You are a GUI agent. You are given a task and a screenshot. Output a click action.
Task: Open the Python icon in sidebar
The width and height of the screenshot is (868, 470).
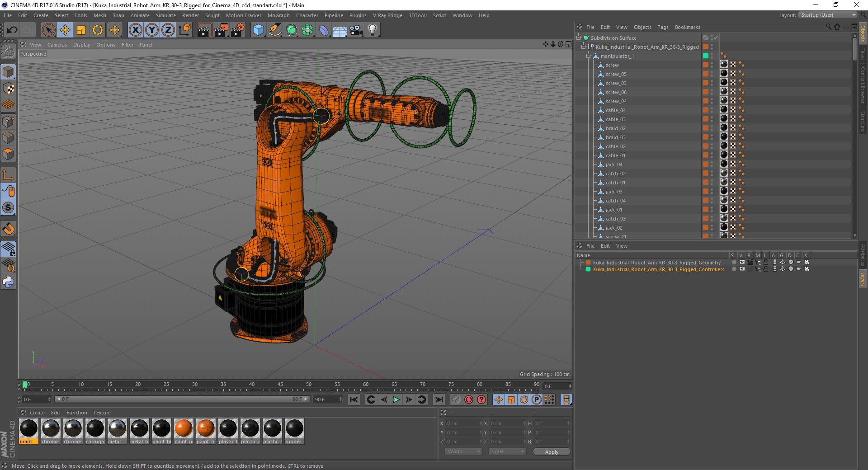[x=8, y=282]
